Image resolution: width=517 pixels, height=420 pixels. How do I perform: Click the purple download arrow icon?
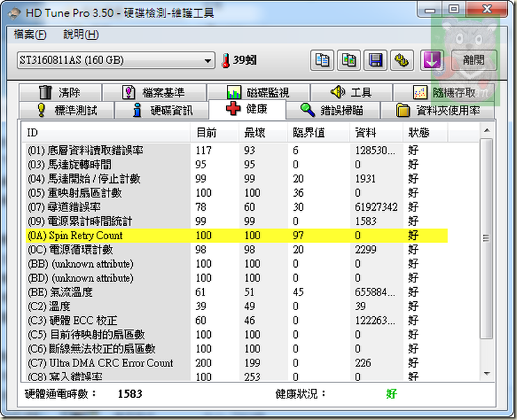point(432,60)
